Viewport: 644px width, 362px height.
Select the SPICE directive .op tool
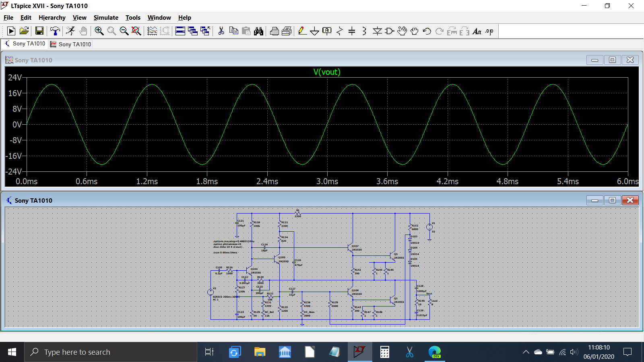pos(489,31)
